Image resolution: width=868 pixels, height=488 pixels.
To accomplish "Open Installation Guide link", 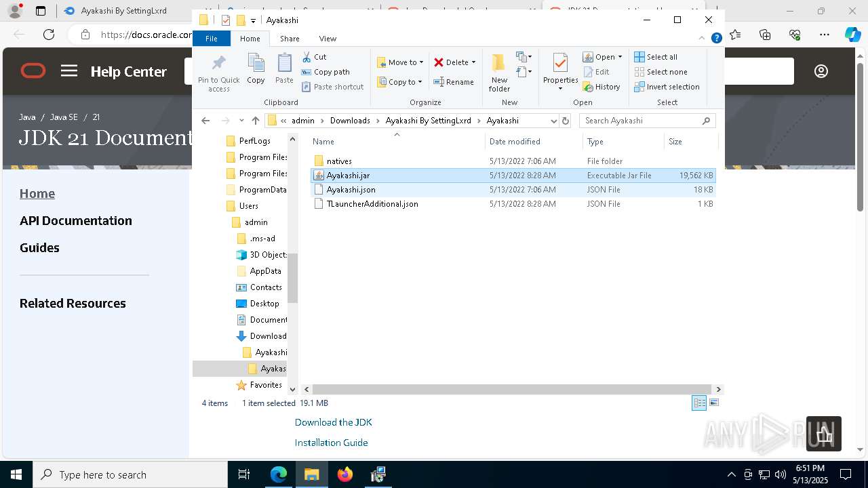I will [x=331, y=443].
